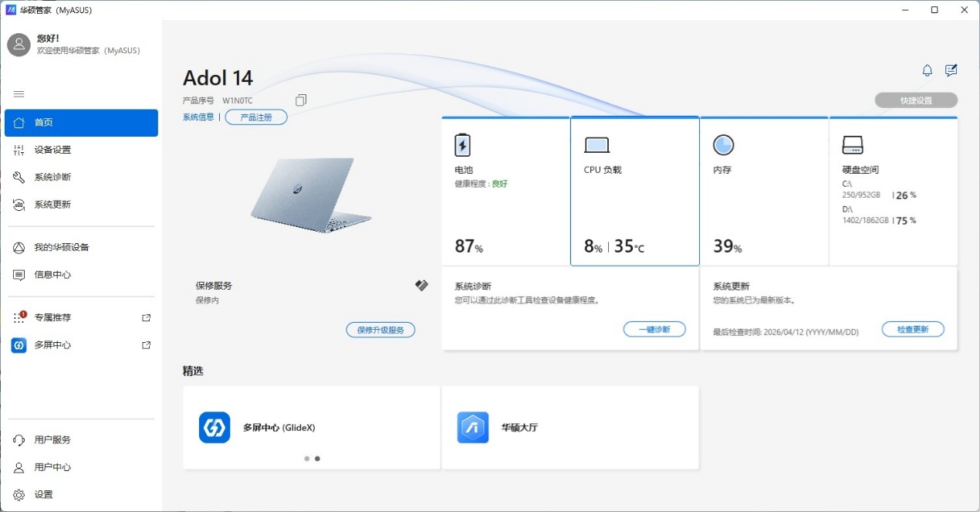
Task: Open the hamburger menu to collapse sidebar
Action: click(19, 94)
